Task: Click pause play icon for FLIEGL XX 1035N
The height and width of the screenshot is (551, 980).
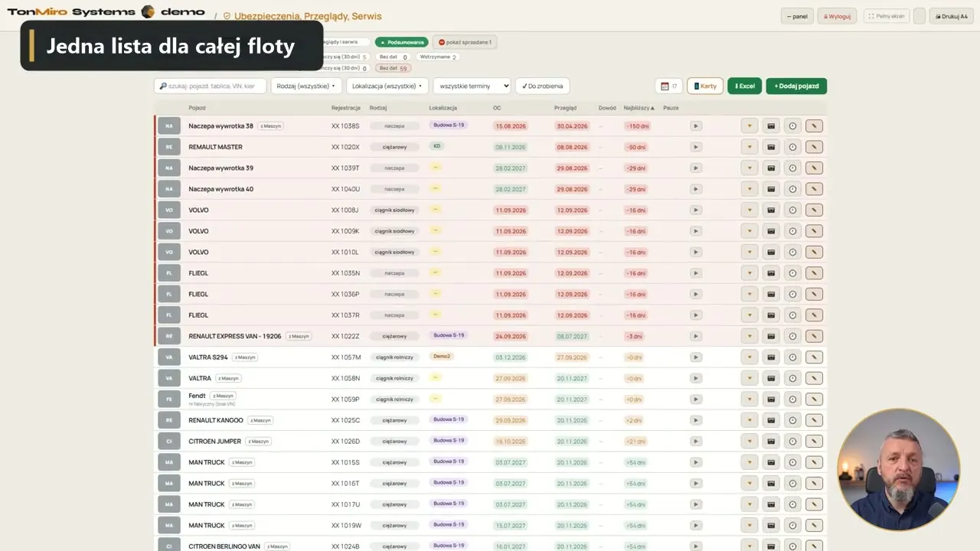Action: pos(695,273)
